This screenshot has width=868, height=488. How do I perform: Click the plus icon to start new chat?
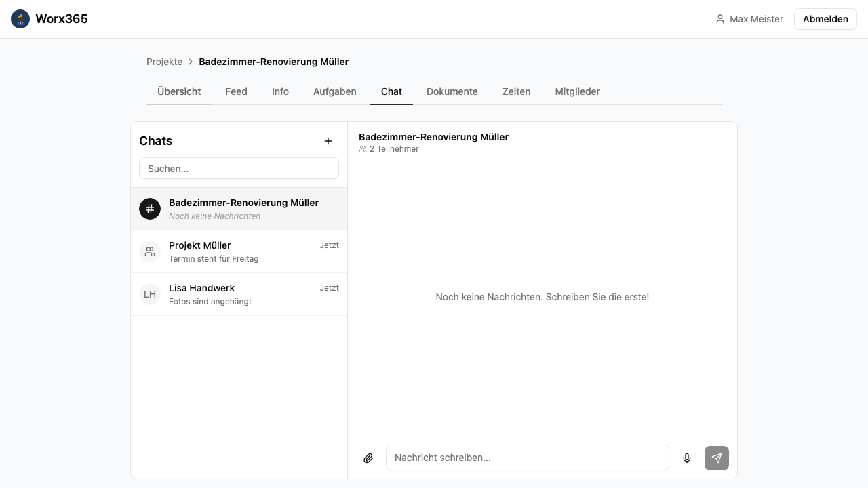tap(328, 141)
